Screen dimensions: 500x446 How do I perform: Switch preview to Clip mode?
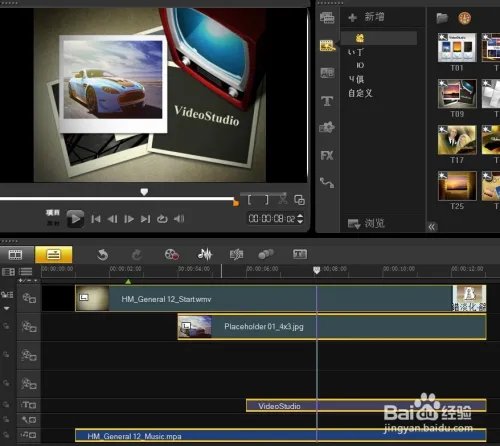tap(53, 223)
